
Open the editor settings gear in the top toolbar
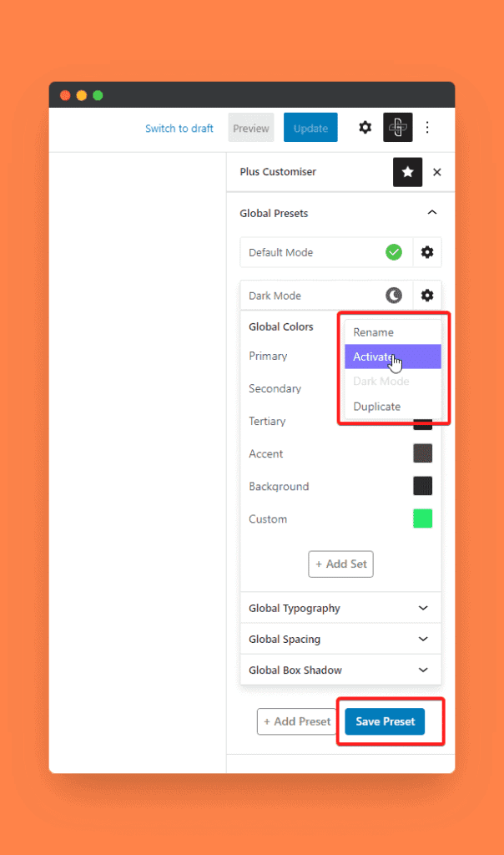(365, 128)
